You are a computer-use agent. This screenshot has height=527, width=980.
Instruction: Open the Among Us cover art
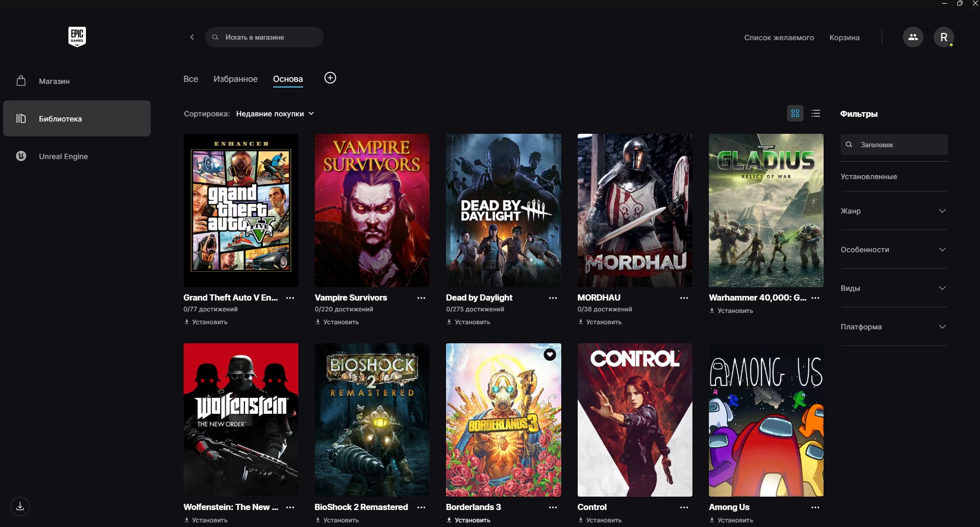click(766, 420)
